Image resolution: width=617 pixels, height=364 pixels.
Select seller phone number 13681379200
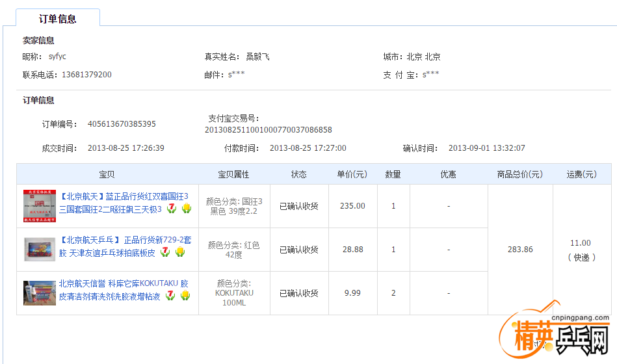click(86, 75)
